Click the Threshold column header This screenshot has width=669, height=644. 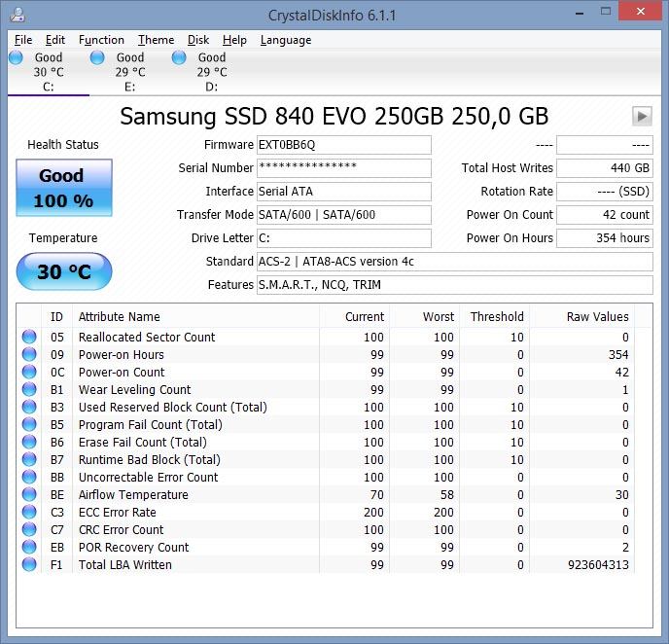pyautogui.click(x=495, y=317)
